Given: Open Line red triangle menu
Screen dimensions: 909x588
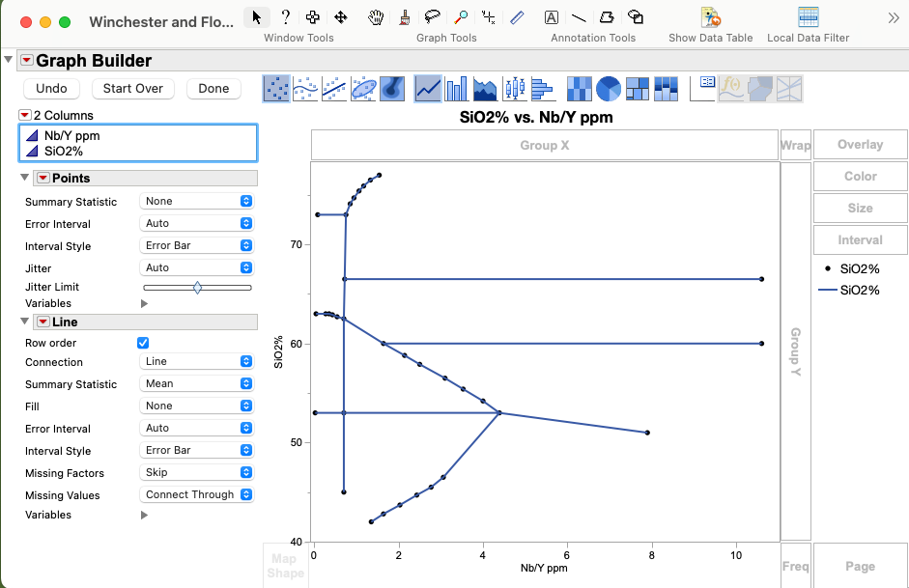Looking at the screenshot, I should tap(43, 322).
